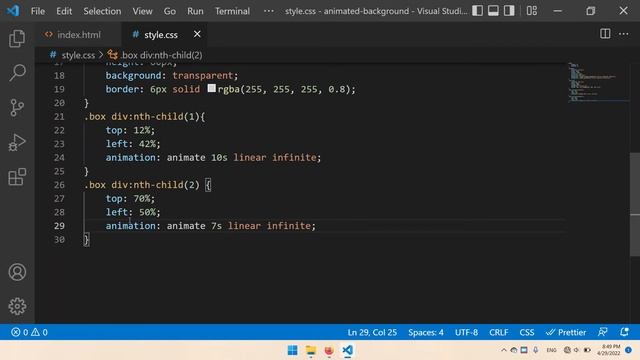This screenshot has width=640, height=360.
Task: Click line number 26 in the gutter
Action: 59,185
